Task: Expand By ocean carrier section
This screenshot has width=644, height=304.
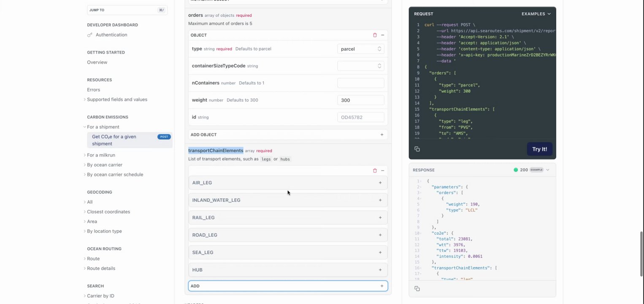Action: coord(105,165)
